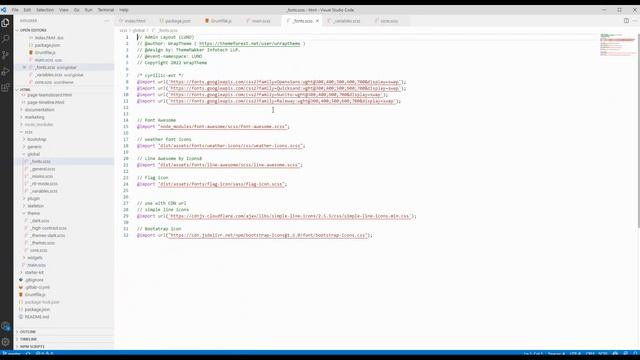Screen dimensions: 640x360
Task: Follow the themeforest.net author link
Action: tap(249, 44)
